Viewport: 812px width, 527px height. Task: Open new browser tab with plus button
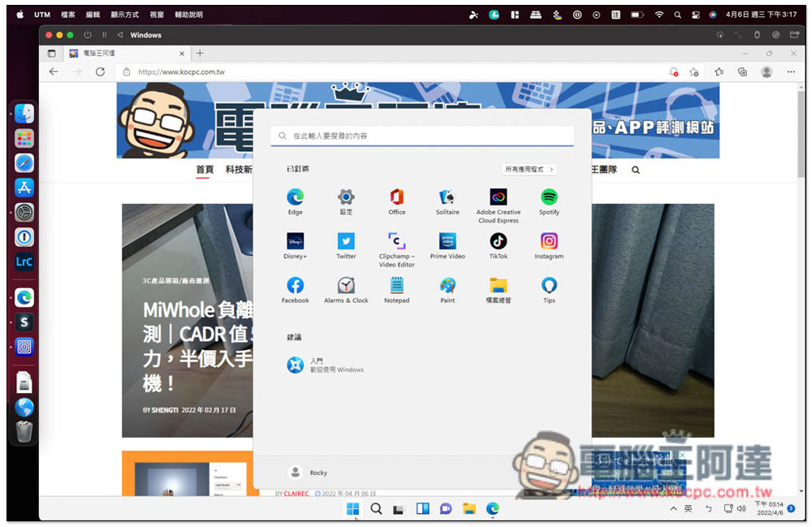pos(200,54)
